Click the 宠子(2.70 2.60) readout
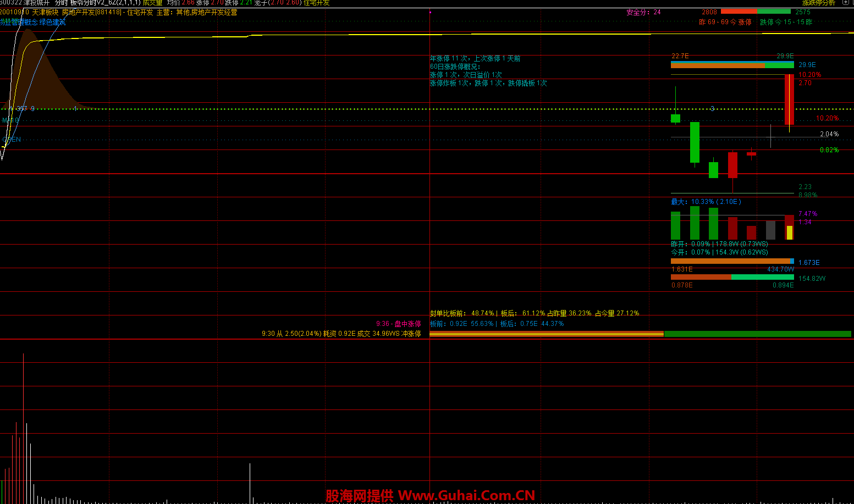The width and height of the screenshot is (854, 504). pyautogui.click(x=278, y=3)
